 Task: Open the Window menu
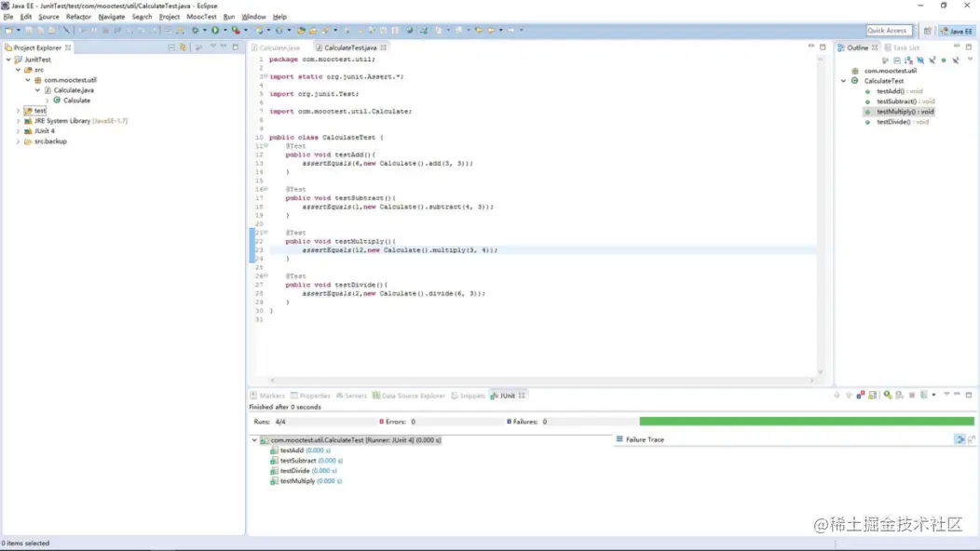[x=253, y=17]
